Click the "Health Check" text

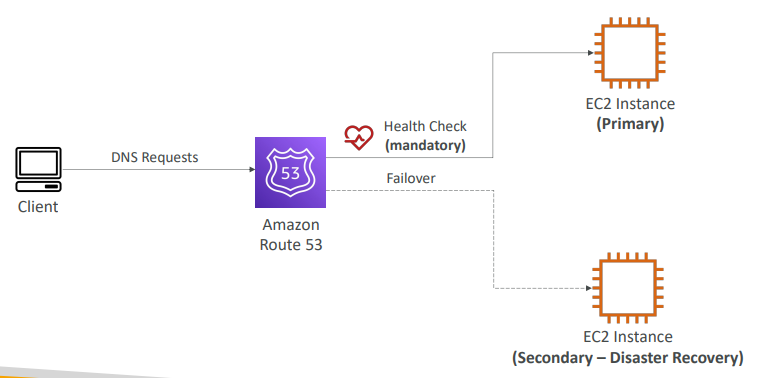point(425,126)
